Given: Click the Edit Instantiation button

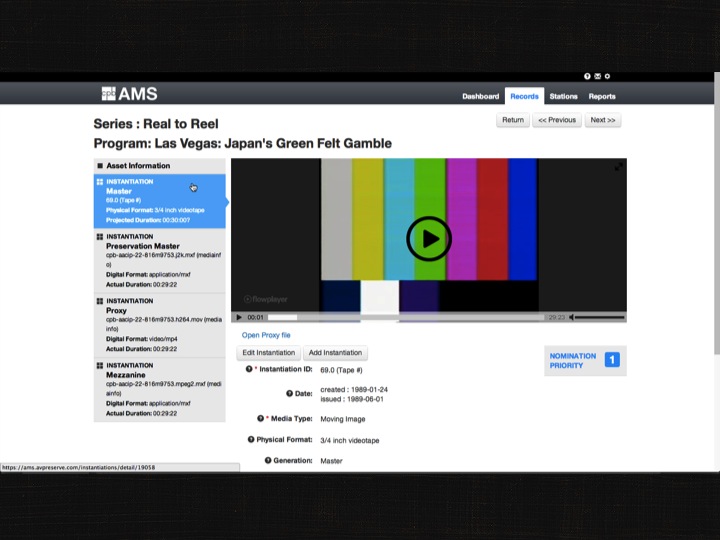Looking at the screenshot, I should click(x=268, y=353).
